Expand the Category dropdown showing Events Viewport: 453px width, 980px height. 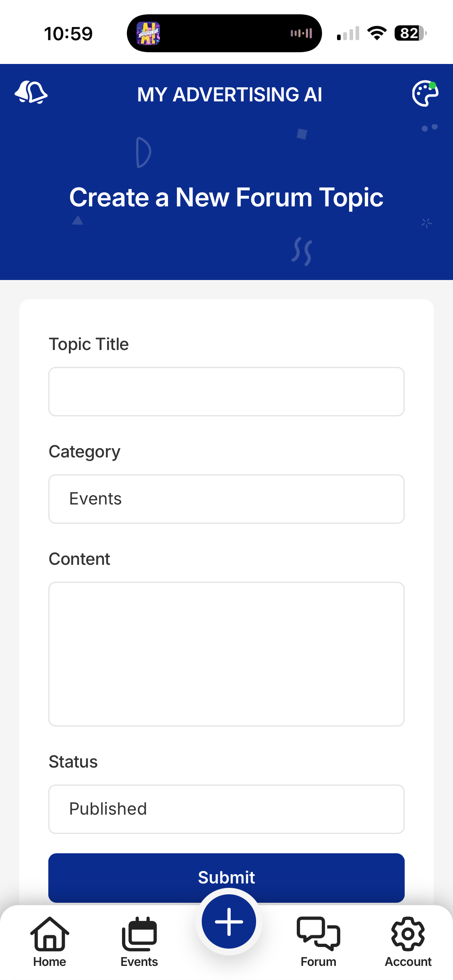(226, 499)
